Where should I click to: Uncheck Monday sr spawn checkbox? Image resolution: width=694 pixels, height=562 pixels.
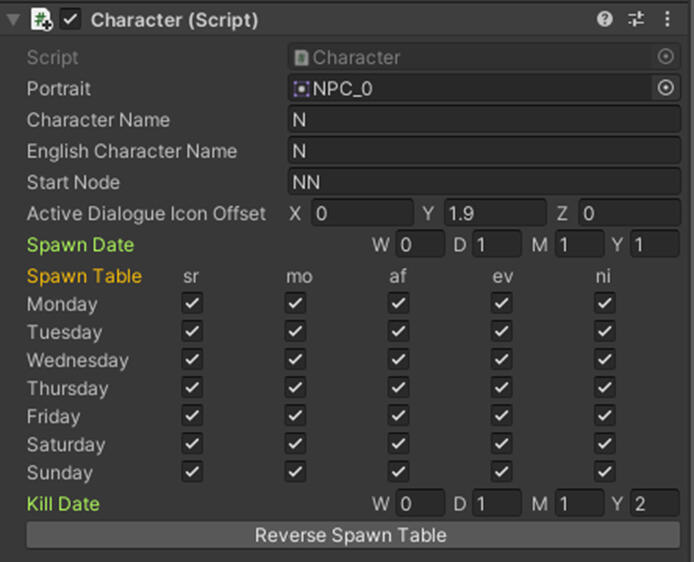192,303
